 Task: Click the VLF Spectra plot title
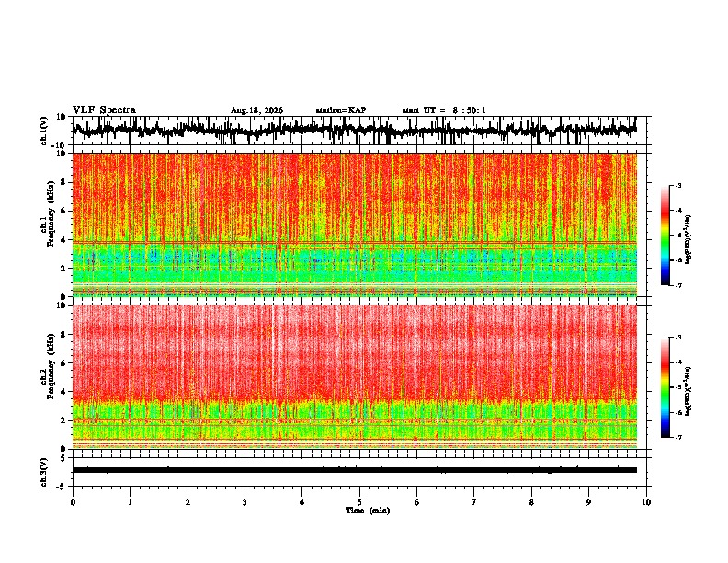pos(104,110)
